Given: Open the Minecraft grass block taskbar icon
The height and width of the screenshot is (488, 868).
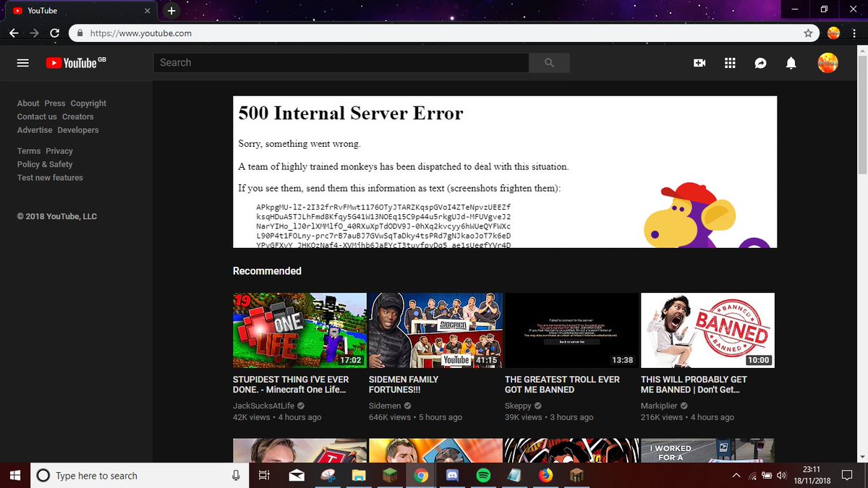Looking at the screenshot, I should pyautogui.click(x=390, y=475).
